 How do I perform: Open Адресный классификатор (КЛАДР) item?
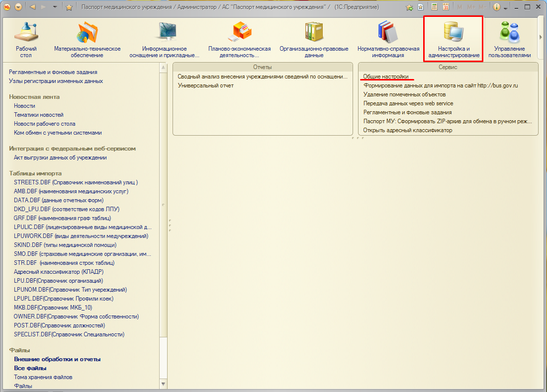(x=59, y=272)
